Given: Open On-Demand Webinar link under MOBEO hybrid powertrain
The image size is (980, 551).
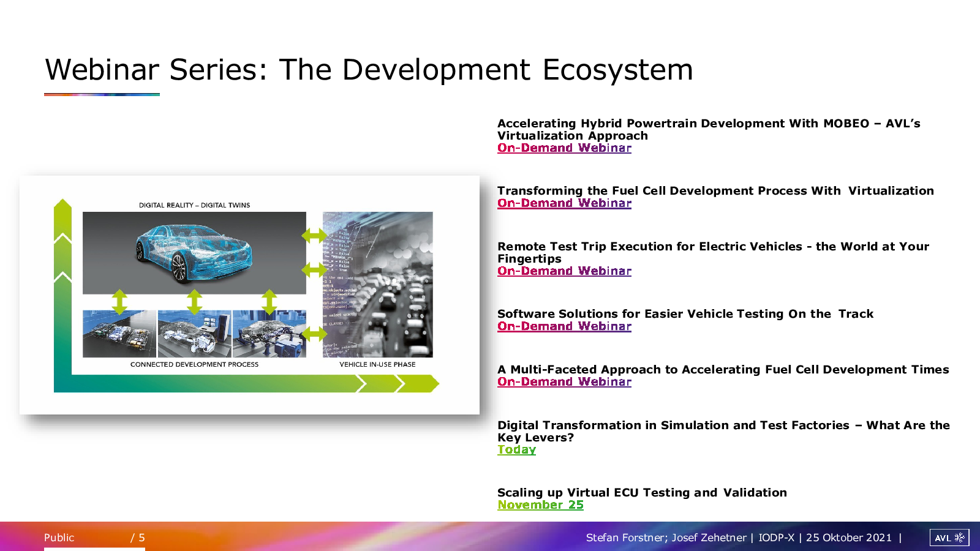Looking at the screenshot, I should [564, 148].
